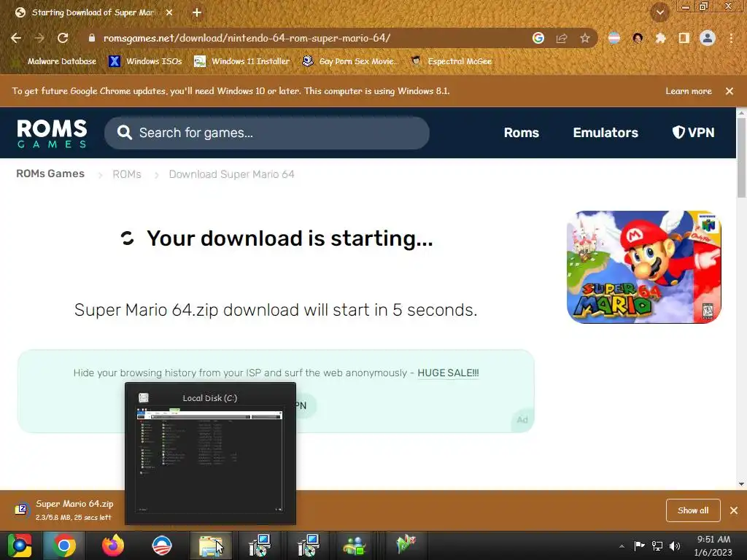Screen dimensions: 747x560
Task: Open the Extensions puzzle icon
Action: (661, 38)
